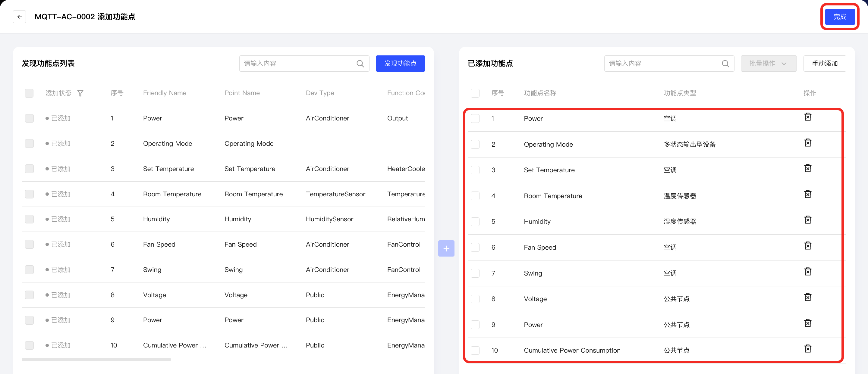Check added row 10 Cumulative Power checkbox

click(475, 351)
